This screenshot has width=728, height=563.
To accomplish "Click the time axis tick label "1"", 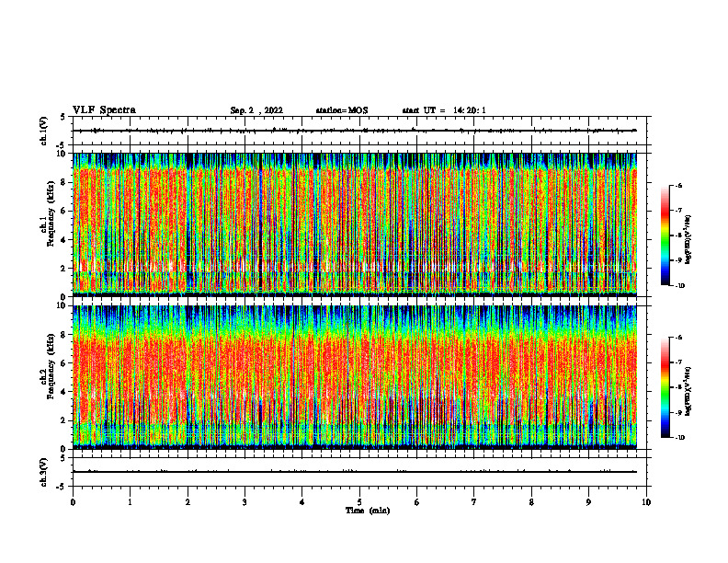I will (x=130, y=502).
